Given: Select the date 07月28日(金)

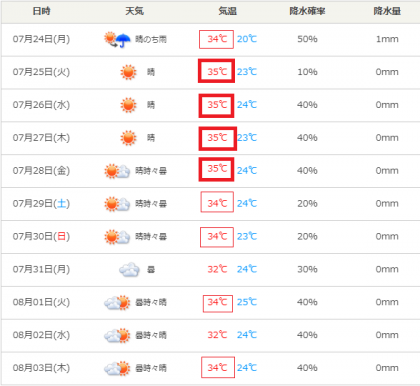Looking at the screenshot, I should pos(41,171).
